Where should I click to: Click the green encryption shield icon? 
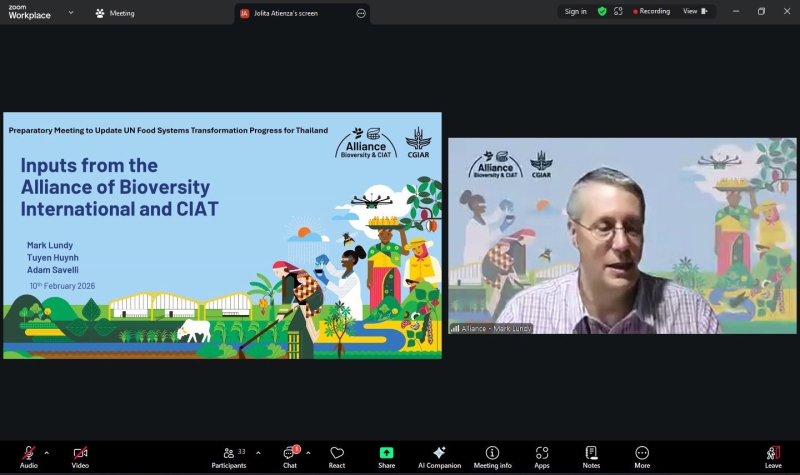602,12
